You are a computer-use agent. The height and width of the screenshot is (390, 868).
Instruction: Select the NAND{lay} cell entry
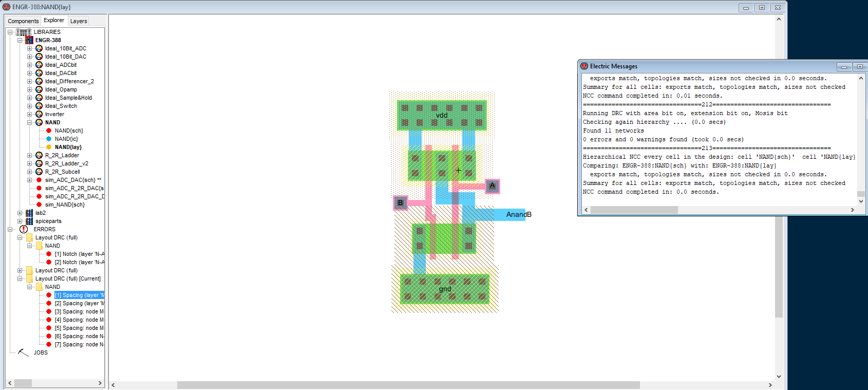(x=68, y=147)
